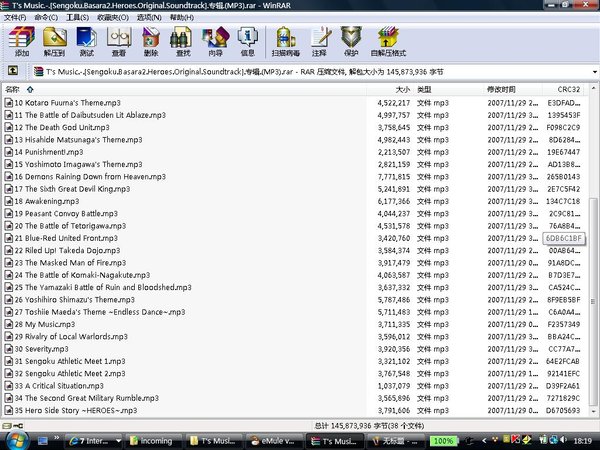Viewport: 600px width, 450px height.
Task: Click the file icon of 28 My Music.mp3
Action: click(x=8, y=324)
